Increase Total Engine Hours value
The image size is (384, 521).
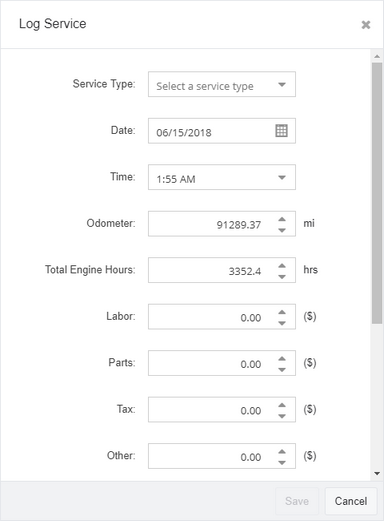point(282,265)
